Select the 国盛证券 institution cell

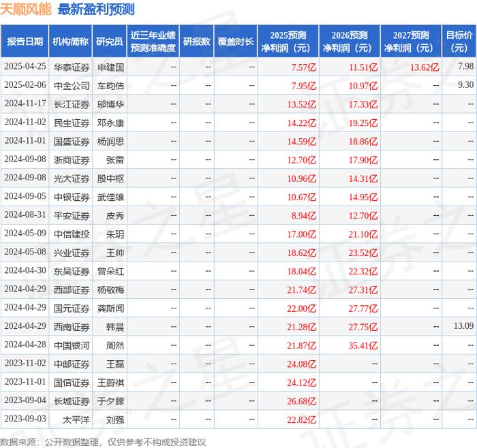coord(72,142)
